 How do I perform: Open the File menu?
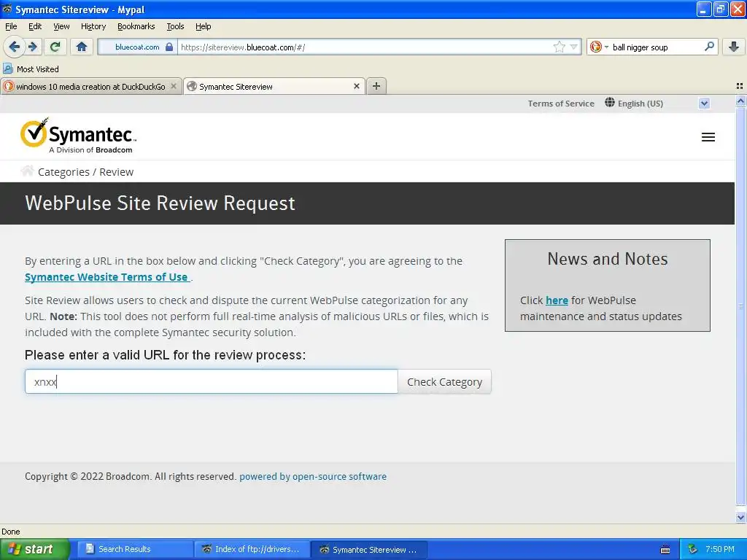click(x=11, y=26)
